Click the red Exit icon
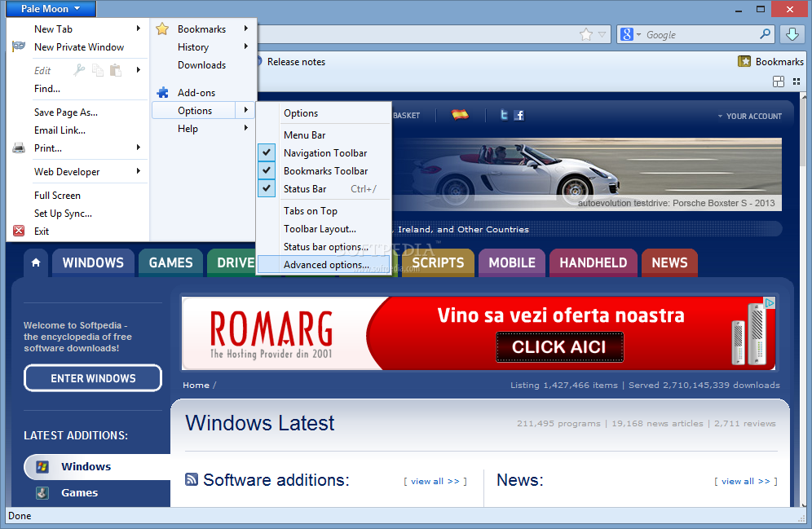This screenshot has height=529, width=812. click(19, 231)
